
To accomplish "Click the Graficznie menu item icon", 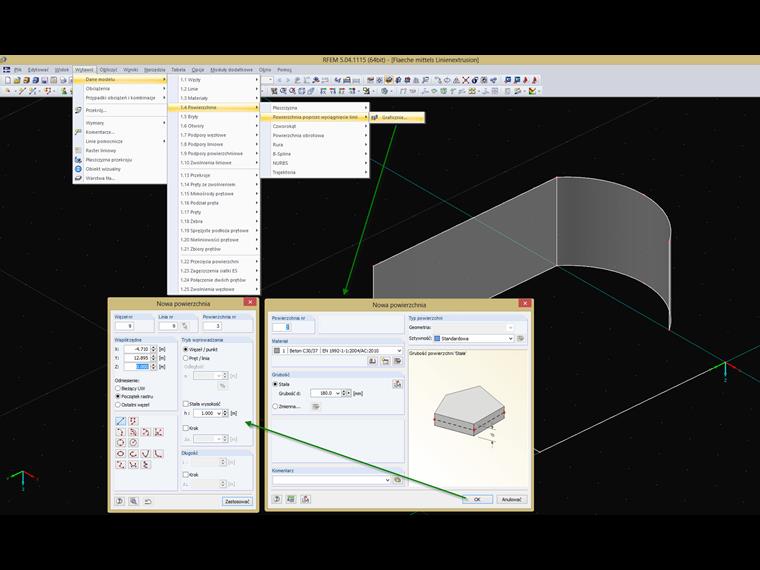I will 375,117.
